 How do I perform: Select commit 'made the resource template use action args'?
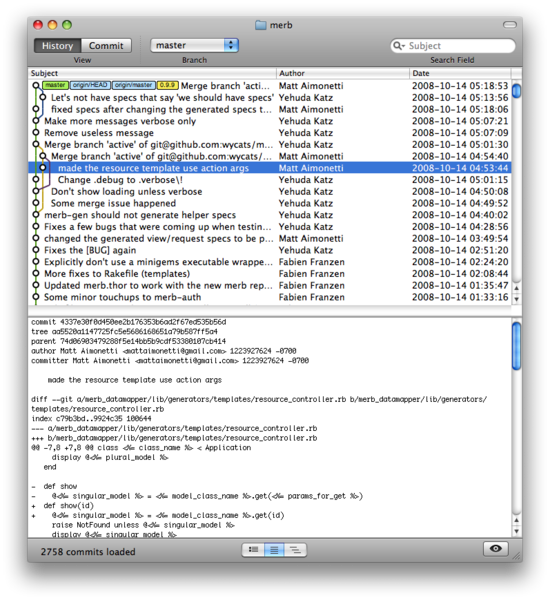(x=270, y=168)
